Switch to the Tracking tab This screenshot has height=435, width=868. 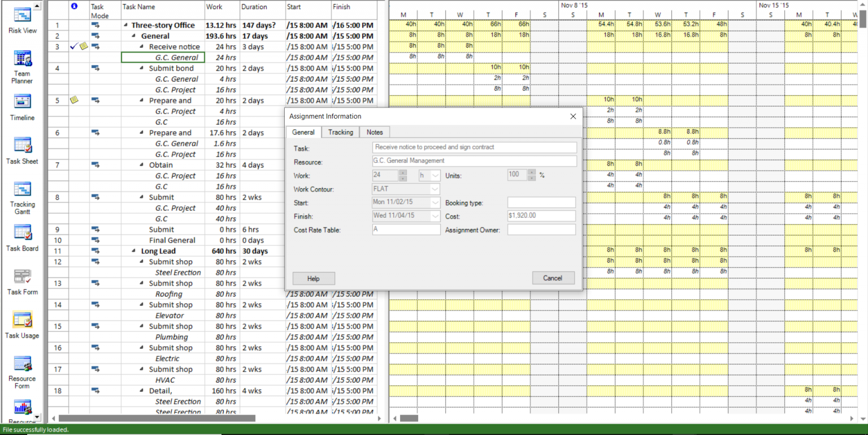tap(340, 132)
